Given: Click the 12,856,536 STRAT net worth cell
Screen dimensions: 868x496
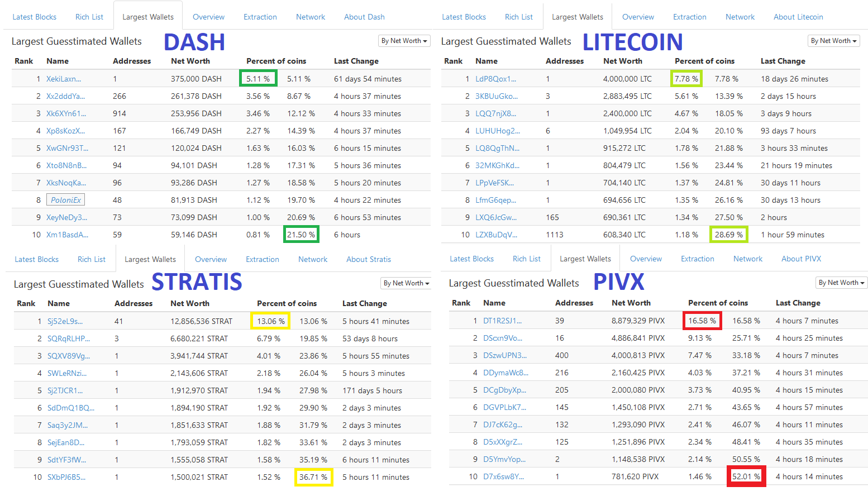Looking at the screenshot, I should click(201, 321).
